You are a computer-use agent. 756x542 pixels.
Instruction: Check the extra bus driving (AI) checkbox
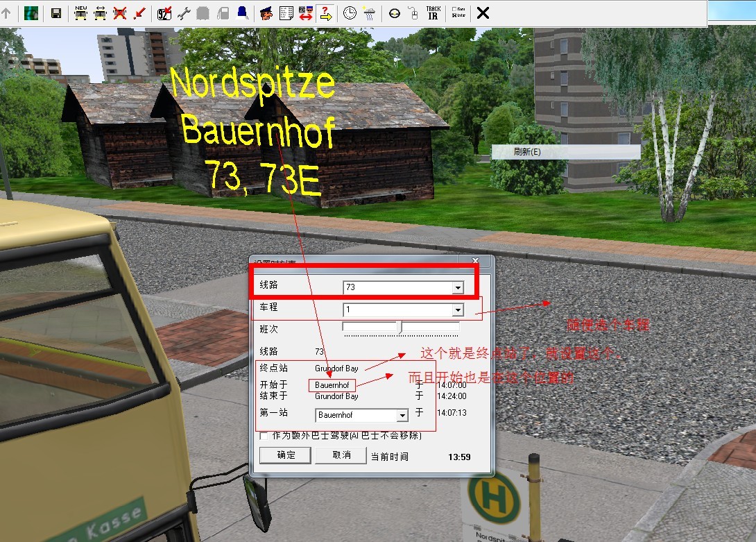[x=264, y=436]
